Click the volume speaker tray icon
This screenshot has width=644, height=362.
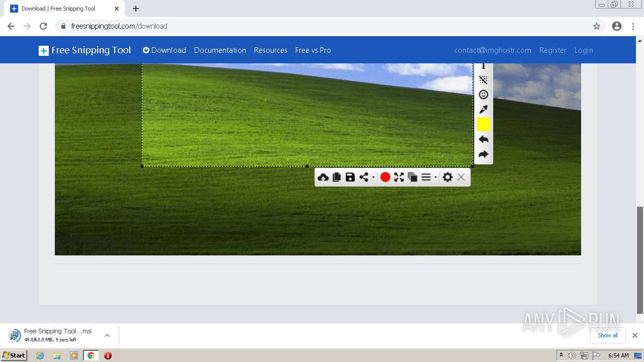click(x=572, y=355)
